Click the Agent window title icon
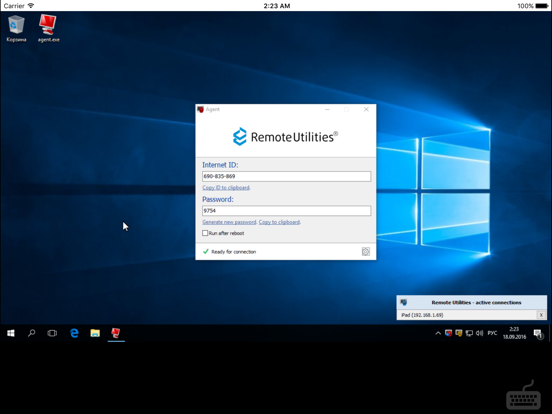Viewport: 552px width, 414px height. pyautogui.click(x=201, y=109)
